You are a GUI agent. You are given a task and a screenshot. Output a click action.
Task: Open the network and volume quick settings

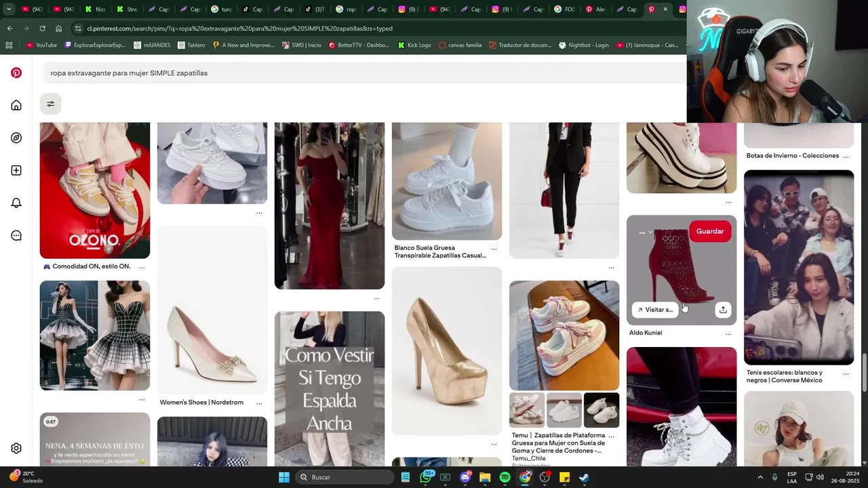pyautogui.click(x=813, y=477)
